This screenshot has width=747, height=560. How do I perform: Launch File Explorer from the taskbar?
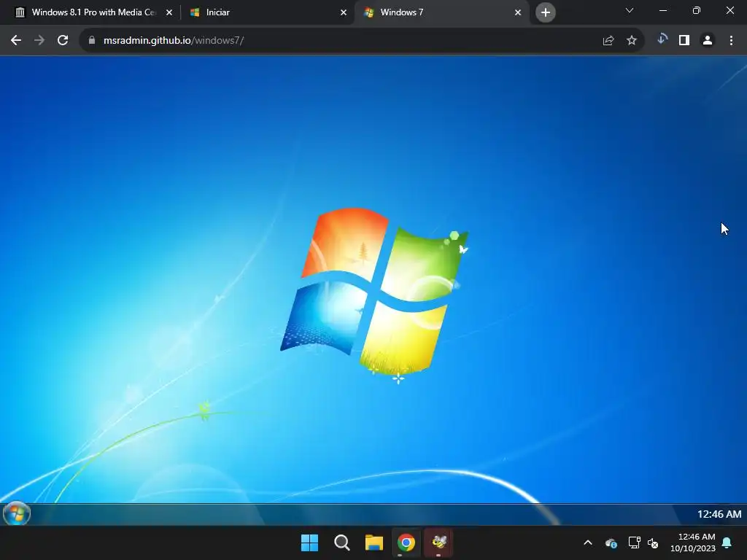click(374, 542)
